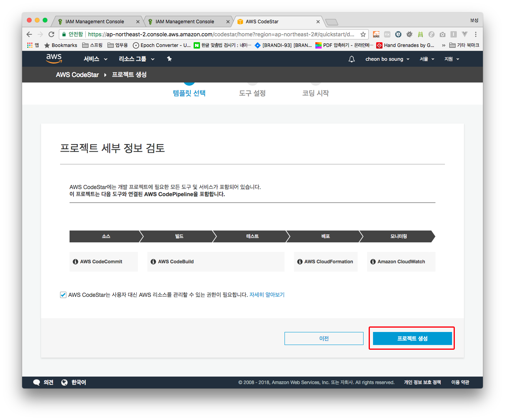Open the 서울 region selector
The image size is (505, 420).
click(x=427, y=59)
